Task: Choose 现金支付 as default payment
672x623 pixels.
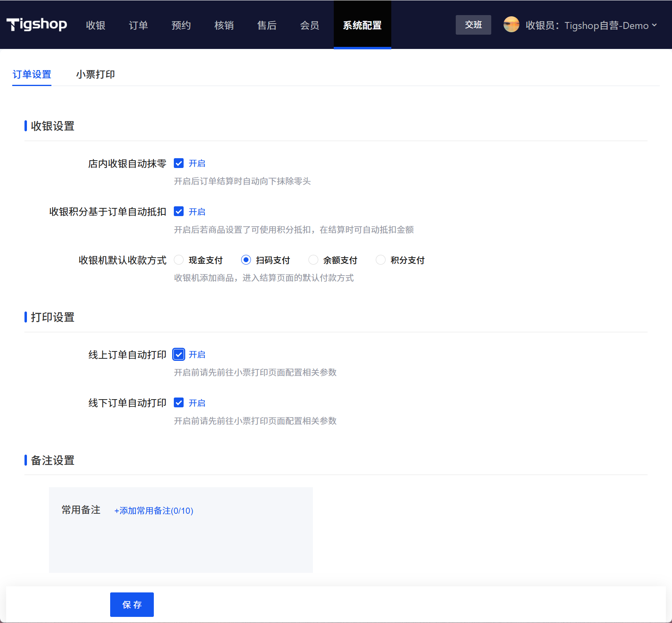Action: pyautogui.click(x=179, y=260)
